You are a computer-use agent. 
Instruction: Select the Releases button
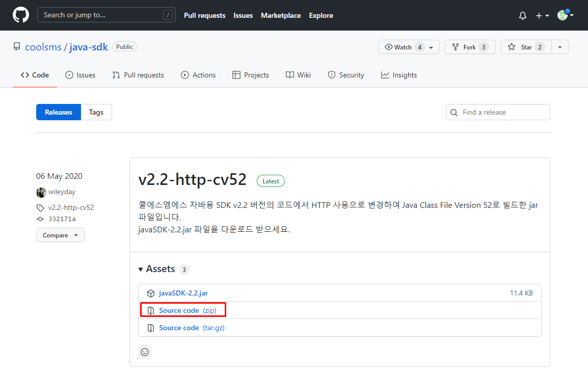59,112
